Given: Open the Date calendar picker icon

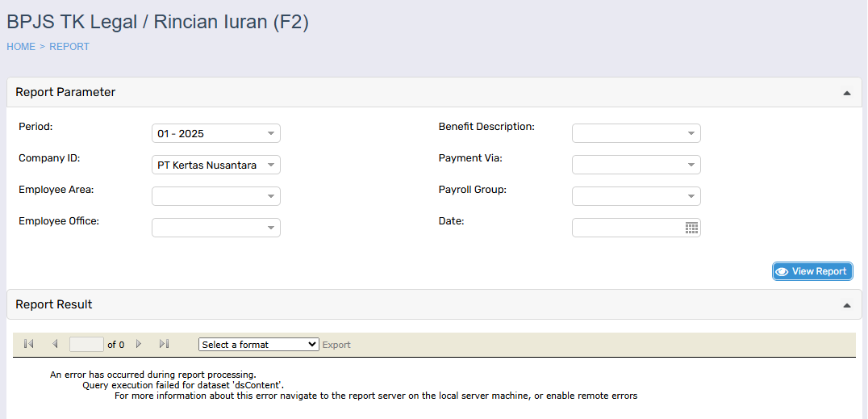Looking at the screenshot, I should click(x=691, y=228).
